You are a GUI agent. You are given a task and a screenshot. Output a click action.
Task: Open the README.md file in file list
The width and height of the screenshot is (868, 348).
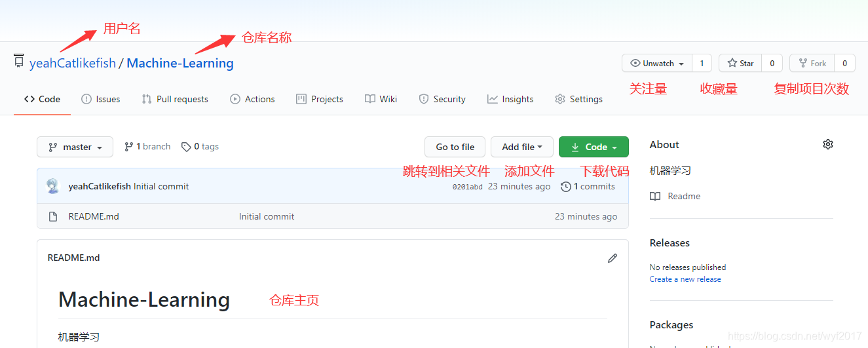click(x=94, y=216)
